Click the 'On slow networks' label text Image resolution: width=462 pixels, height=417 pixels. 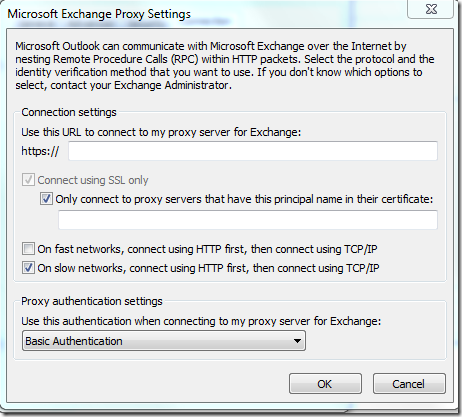click(x=208, y=268)
